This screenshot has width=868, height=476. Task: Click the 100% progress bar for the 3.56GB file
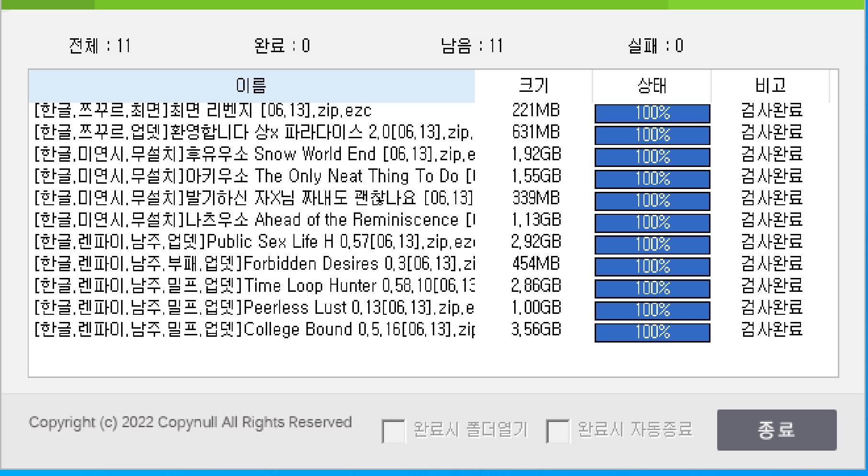[x=652, y=332]
